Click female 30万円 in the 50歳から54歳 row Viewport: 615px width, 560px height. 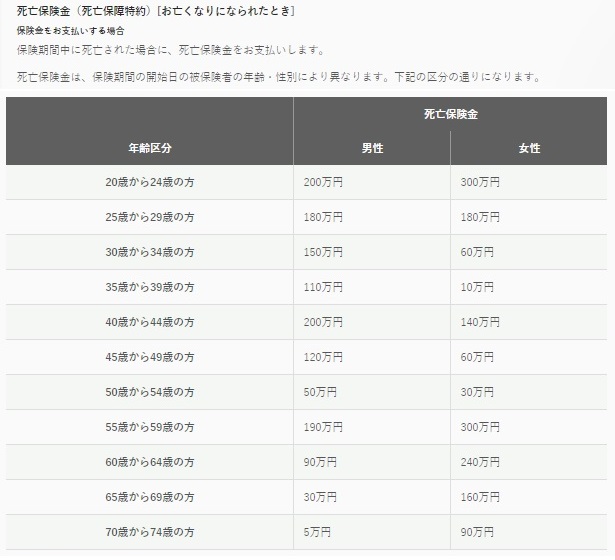click(x=477, y=392)
